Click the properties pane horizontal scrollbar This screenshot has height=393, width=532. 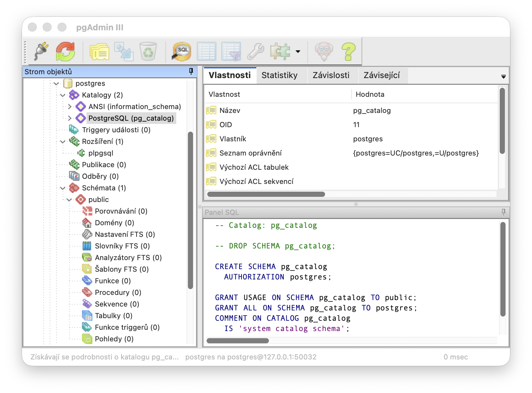pos(266,194)
